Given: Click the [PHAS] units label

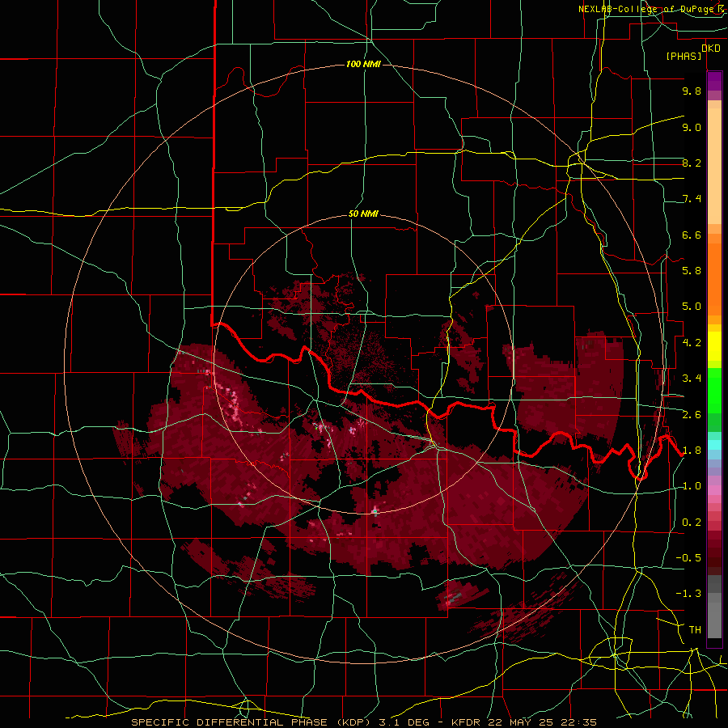Looking at the screenshot, I should point(684,57).
